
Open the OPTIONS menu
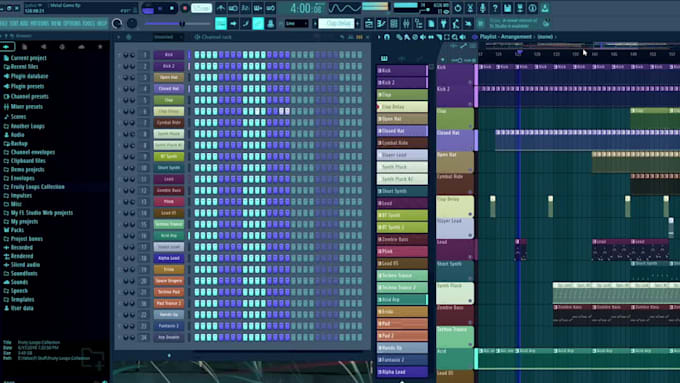pos(72,23)
